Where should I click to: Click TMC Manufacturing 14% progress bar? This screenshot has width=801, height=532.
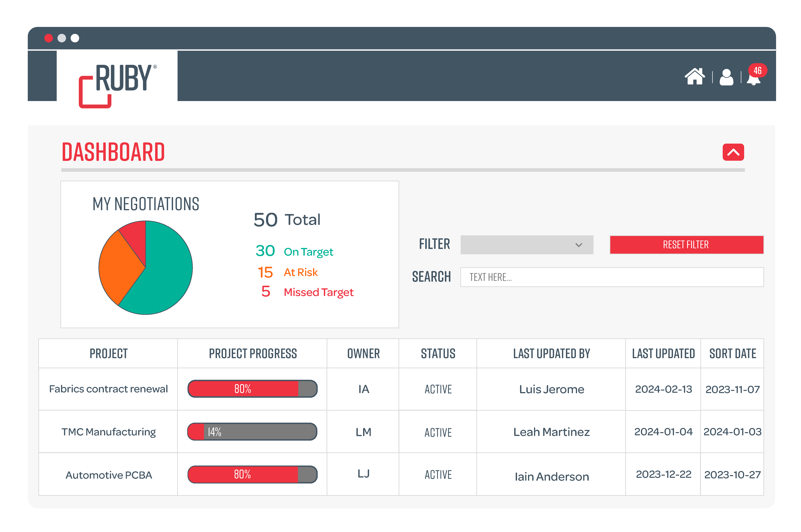(x=252, y=432)
